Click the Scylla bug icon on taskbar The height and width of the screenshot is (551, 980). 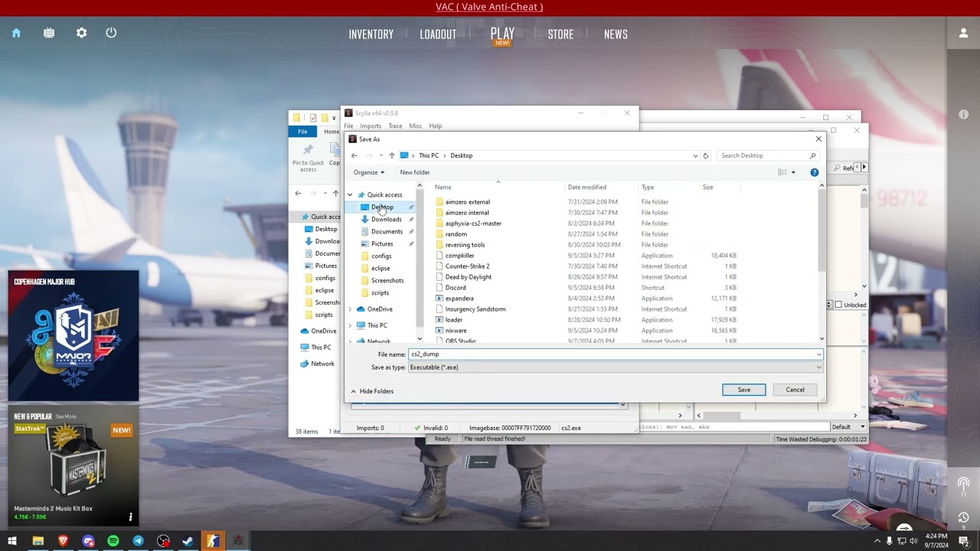(238, 541)
